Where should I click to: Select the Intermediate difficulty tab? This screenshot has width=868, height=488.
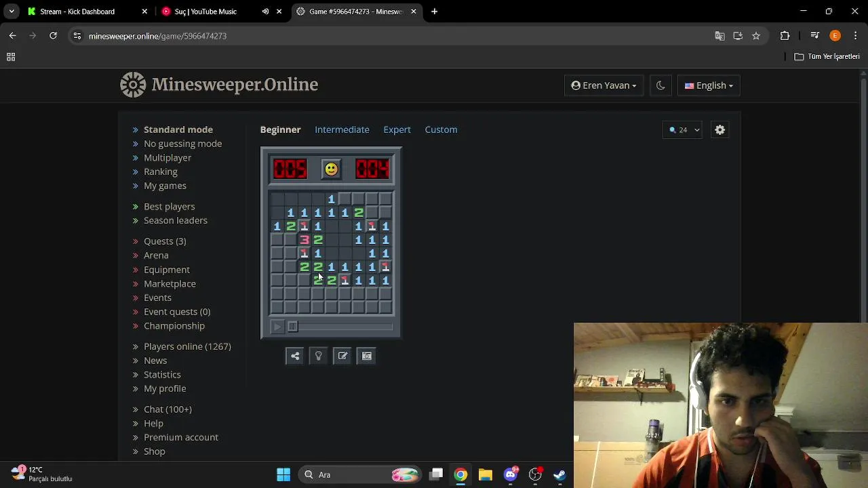coord(342,129)
